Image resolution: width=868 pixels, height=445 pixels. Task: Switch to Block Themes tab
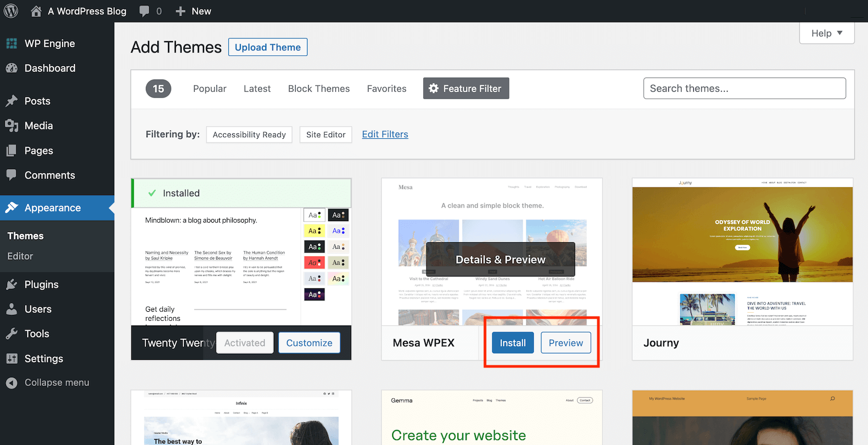pos(319,88)
